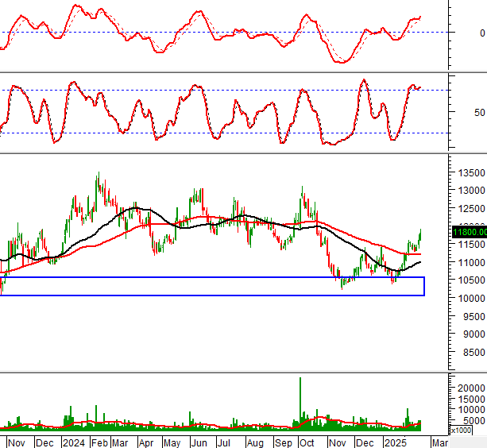Image resolution: width=487 pixels, height=448 pixels.
Task: Select the 0 level label of top oscillator
Action: (x=482, y=33)
